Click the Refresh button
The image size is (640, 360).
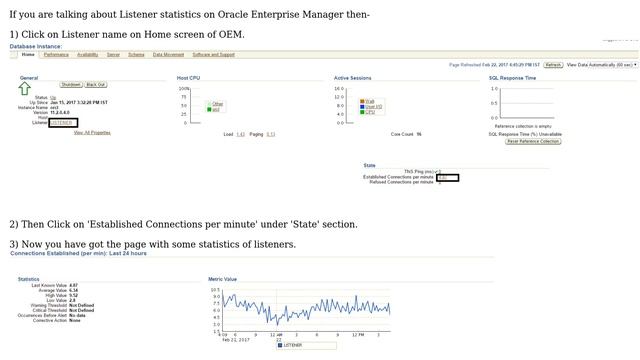click(x=553, y=65)
